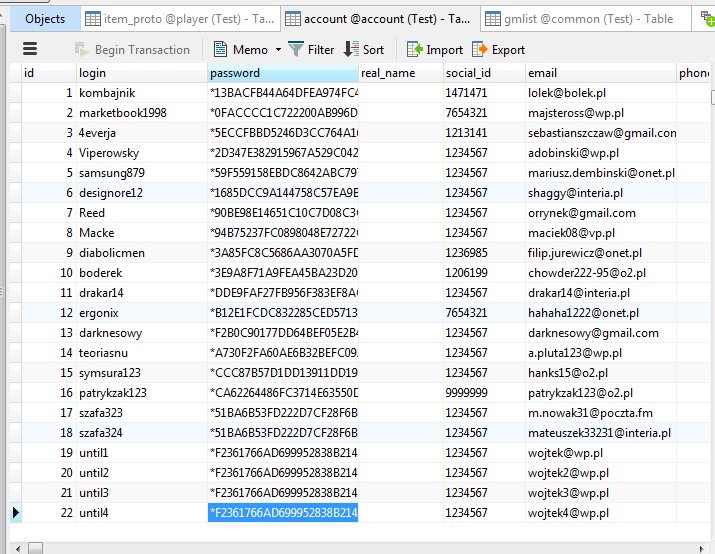Switch to item_proto @player table tab
The height and width of the screenshot is (554, 715).
(x=180, y=19)
